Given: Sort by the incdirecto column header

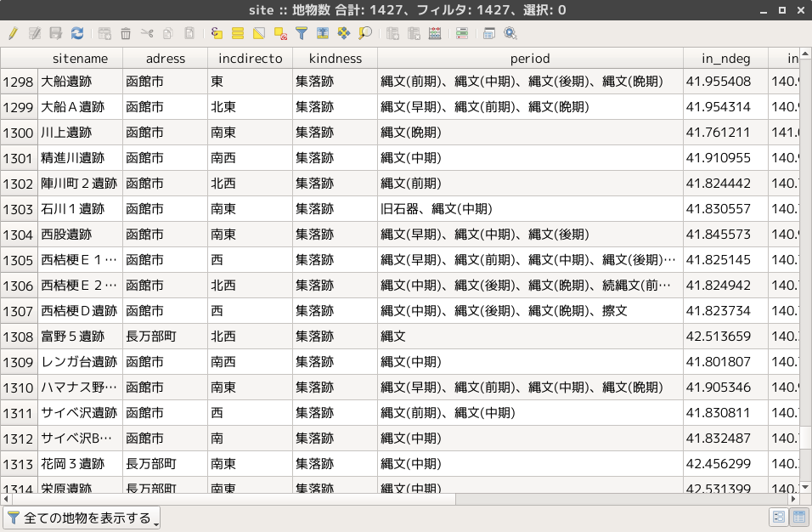Looking at the screenshot, I should (x=250, y=59).
